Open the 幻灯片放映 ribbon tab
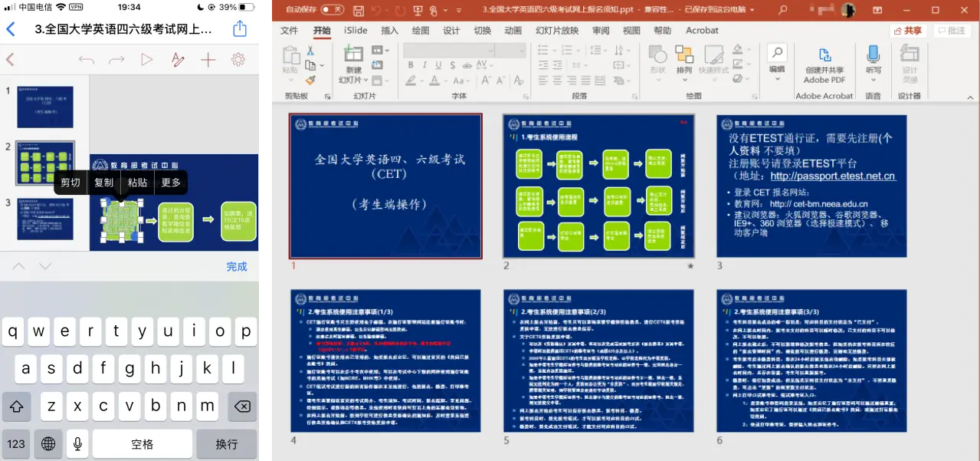The image size is (980, 461). pos(556,30)
